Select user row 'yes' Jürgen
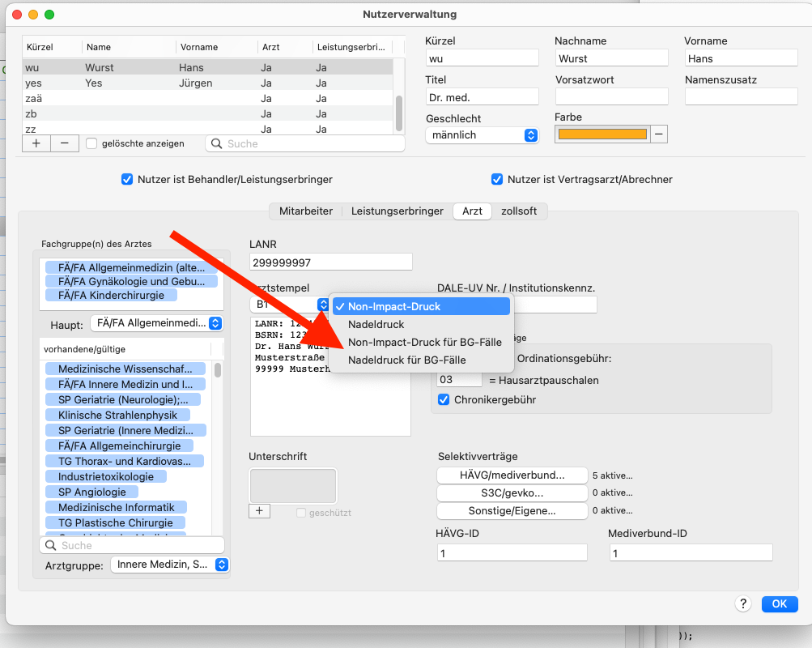This screenshot has width=812, height=648. tap(208, 83)
